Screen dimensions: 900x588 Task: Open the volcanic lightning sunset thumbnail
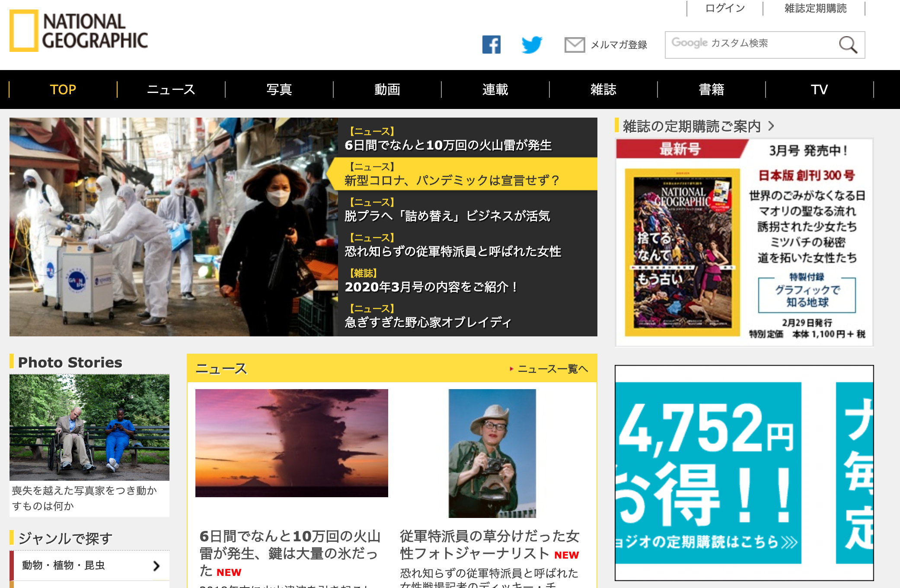(x=292, y=443)
